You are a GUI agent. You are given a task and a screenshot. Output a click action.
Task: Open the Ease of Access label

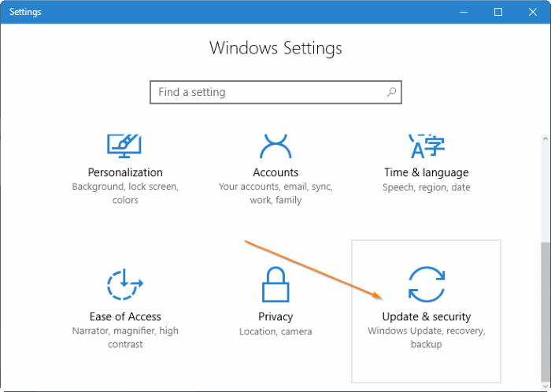[125, 316]
